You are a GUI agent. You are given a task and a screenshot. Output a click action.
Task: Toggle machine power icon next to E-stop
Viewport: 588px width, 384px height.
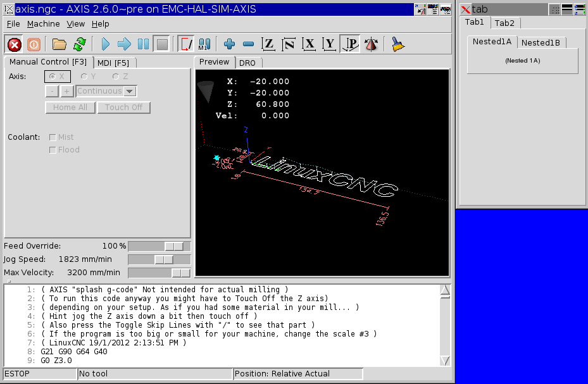tap(34, 44)
